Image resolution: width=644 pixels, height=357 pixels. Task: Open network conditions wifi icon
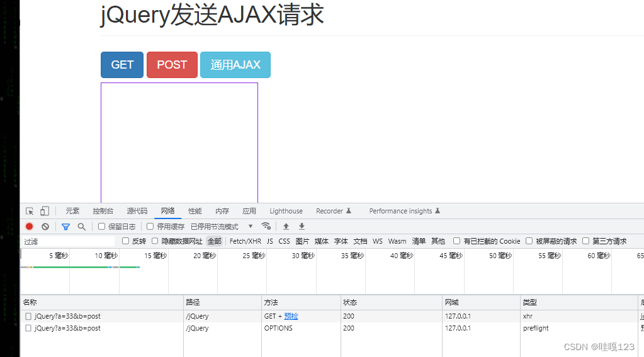(x=266, y=227)
